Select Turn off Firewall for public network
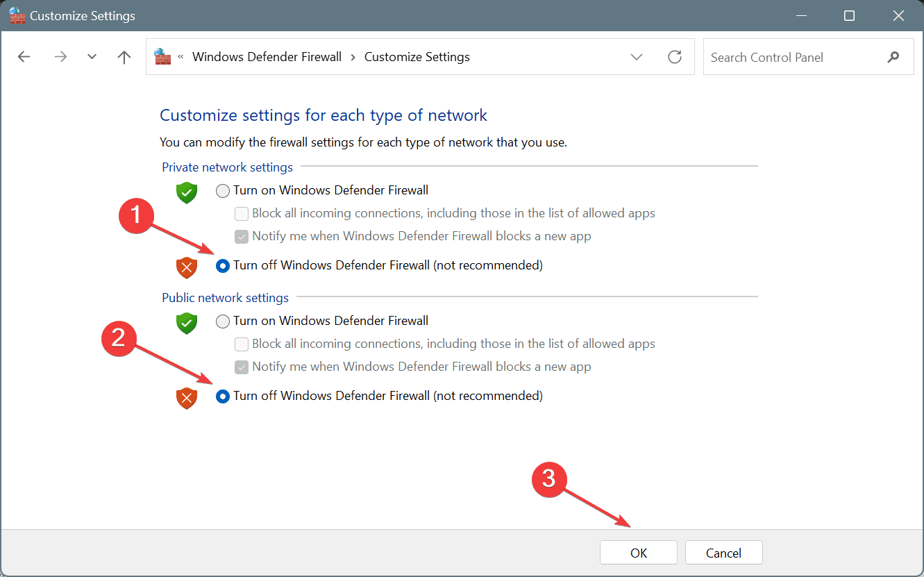 223,396
